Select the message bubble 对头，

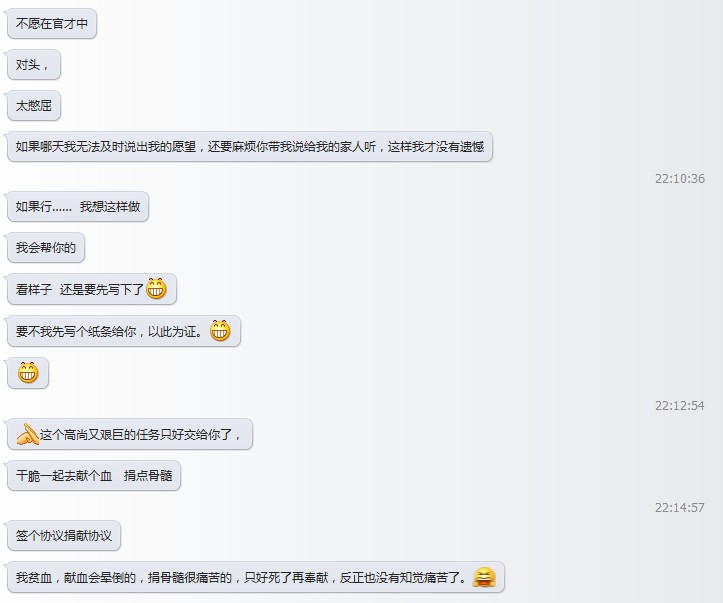tap(34, 65)
